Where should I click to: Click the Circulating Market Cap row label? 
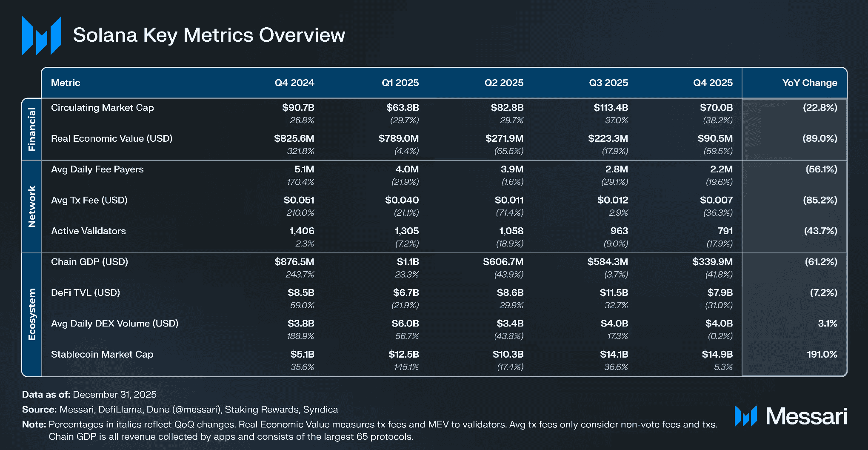pos(103,108)
